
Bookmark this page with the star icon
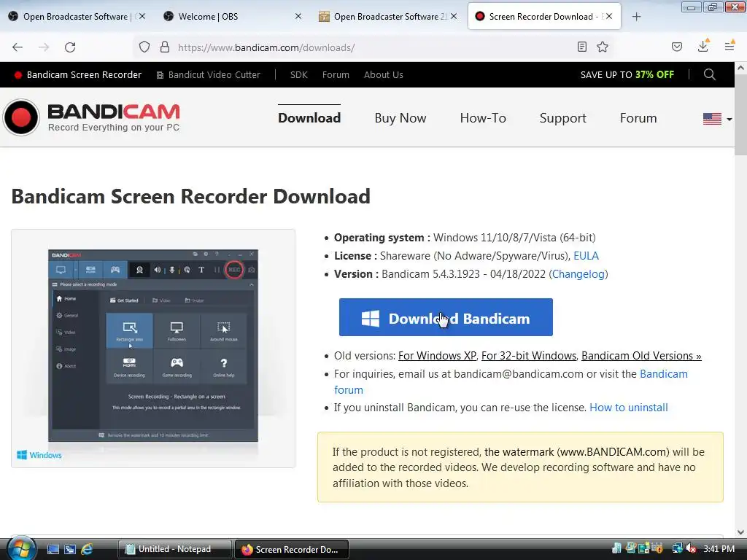pos(603,47)
